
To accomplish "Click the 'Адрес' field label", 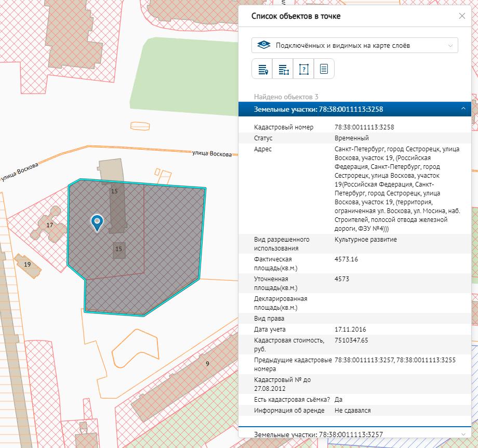I will coord(262,149).
